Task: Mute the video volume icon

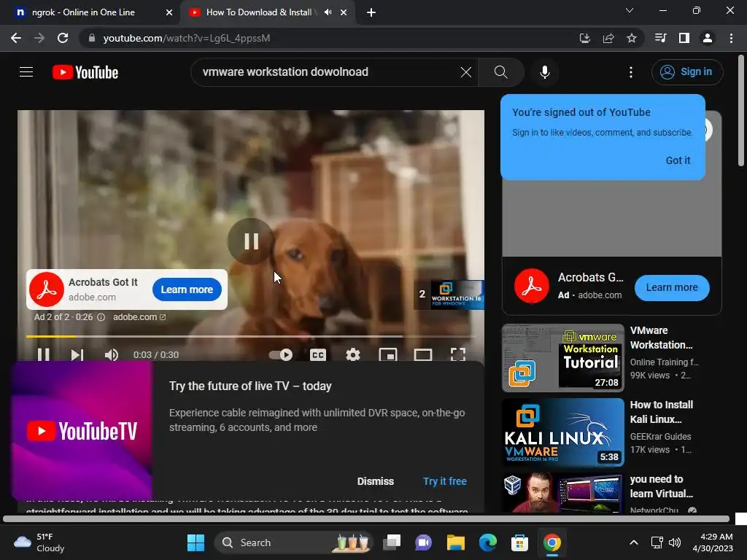Action: coord(112,355)
